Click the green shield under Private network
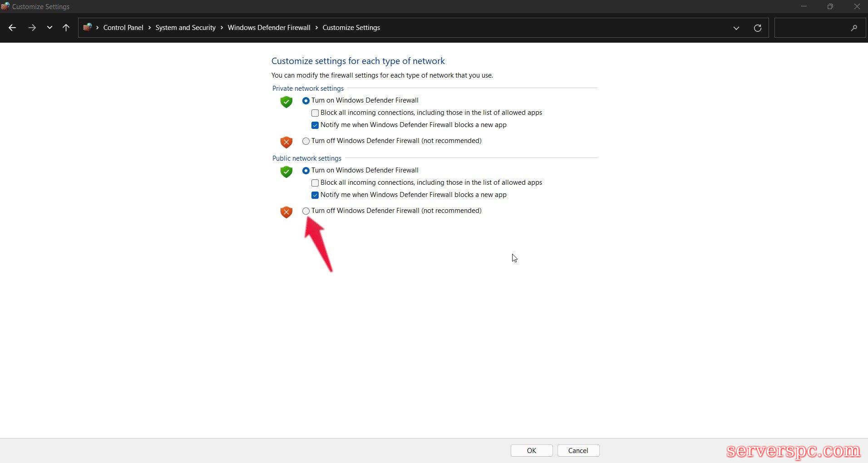The height and width of the screenshot is (463, 868). 286,102
